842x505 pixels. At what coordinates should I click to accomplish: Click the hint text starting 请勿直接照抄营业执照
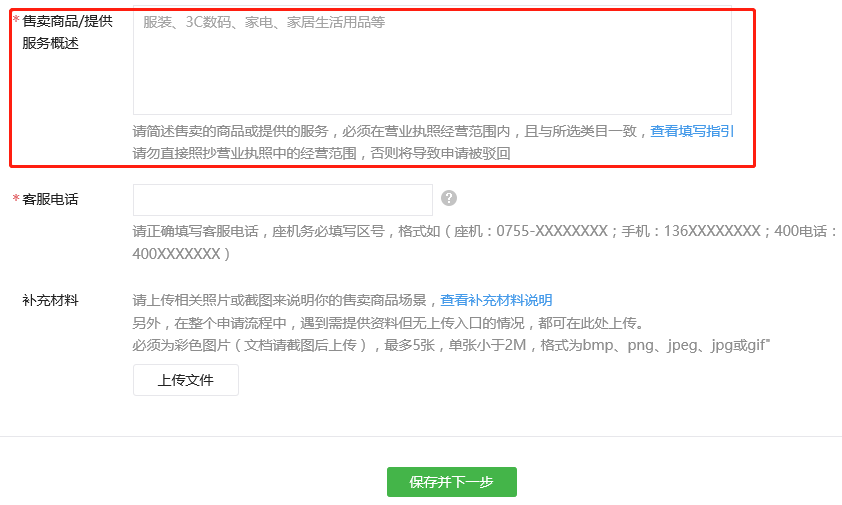tap(321, 154)
